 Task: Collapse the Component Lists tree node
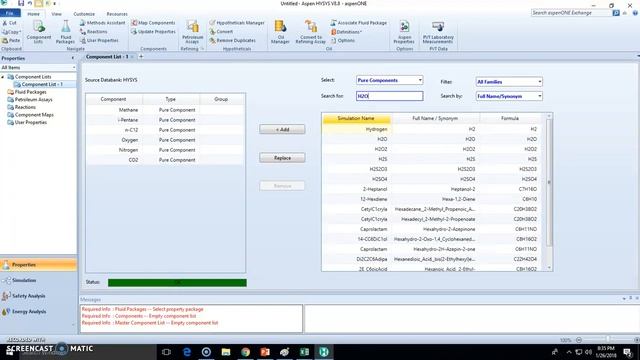tap(3, 77)
